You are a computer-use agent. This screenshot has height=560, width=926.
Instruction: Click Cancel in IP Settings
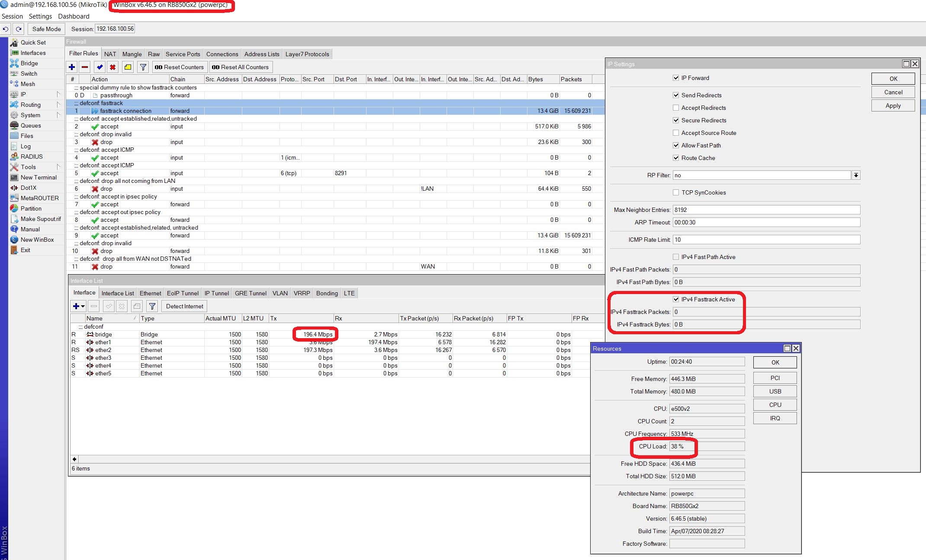pyautogui.click(x=893, y=92)
